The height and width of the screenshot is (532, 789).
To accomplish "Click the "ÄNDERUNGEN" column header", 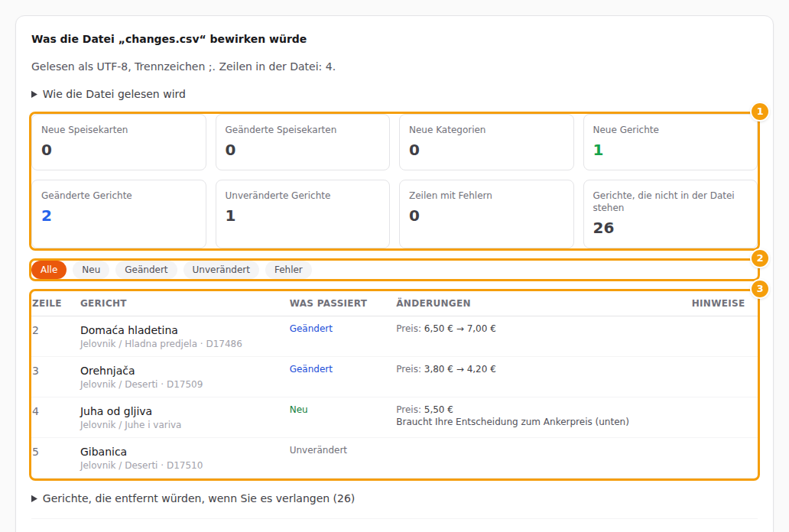I will (433, 303).
